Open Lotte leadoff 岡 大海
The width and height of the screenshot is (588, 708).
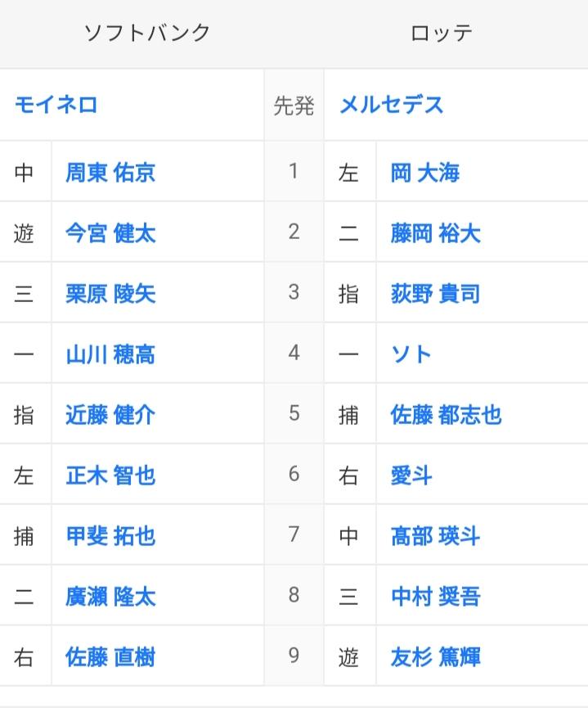[425, 172]
